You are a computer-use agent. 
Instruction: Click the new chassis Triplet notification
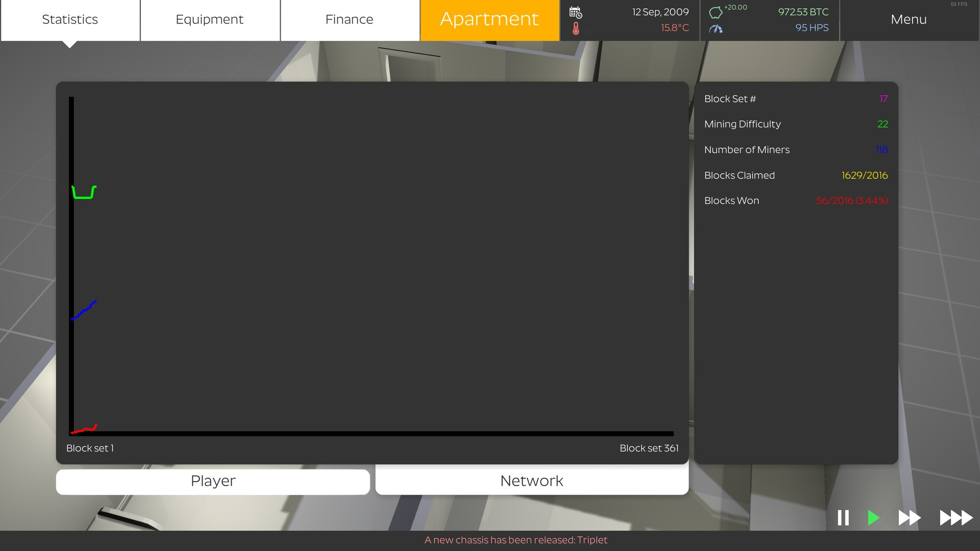(516, 540)
